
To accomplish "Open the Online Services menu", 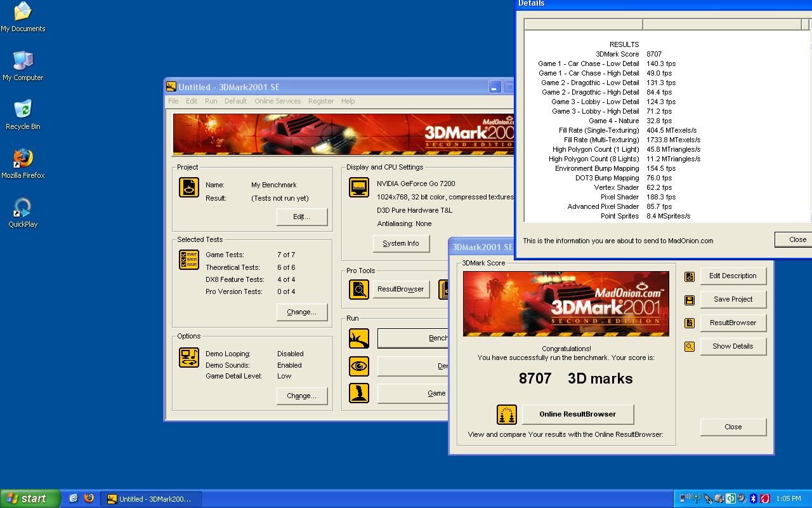I will 278,101.
